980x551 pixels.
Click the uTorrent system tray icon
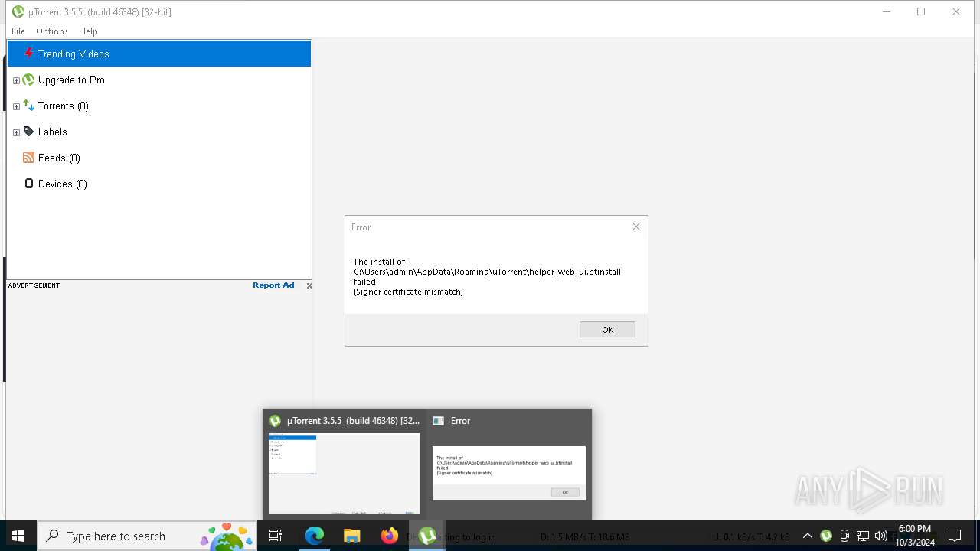coord(826,536)
